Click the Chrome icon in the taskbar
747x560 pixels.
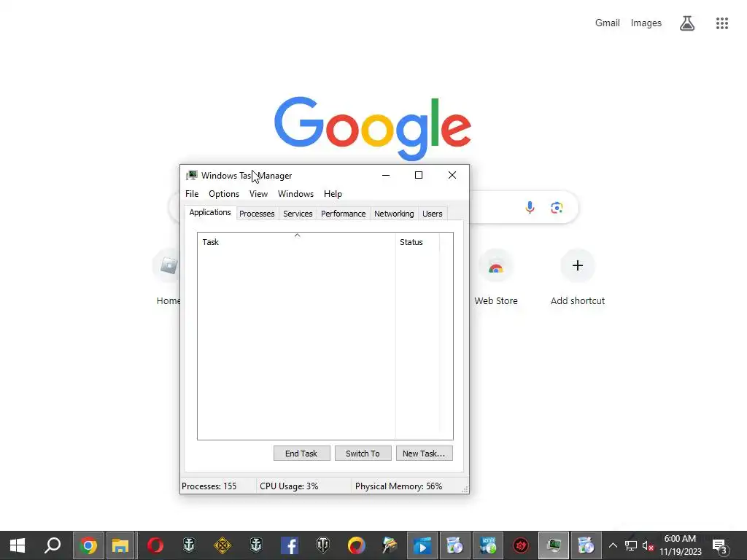(88, 545)
